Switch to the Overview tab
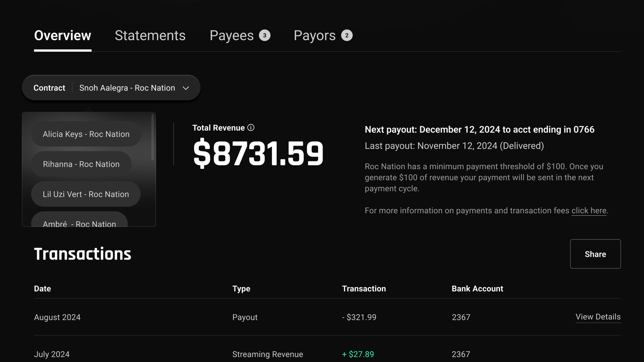The image size is (644, 362). (62, 35)
